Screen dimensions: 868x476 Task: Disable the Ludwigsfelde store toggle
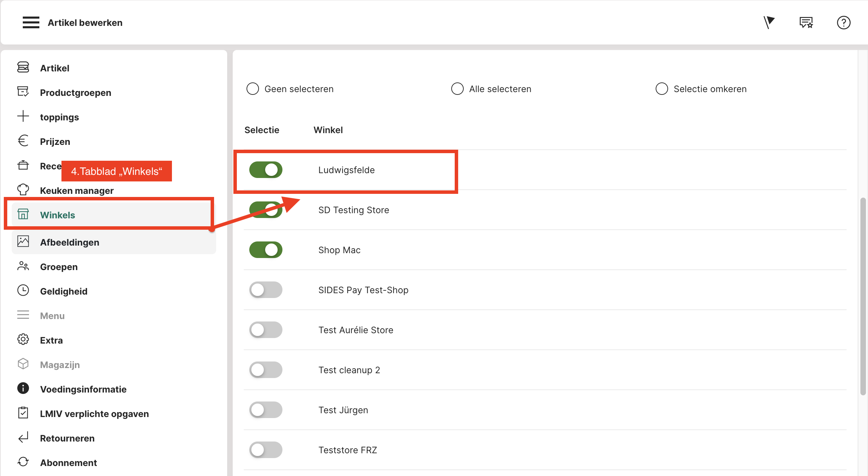coord(266,170)
